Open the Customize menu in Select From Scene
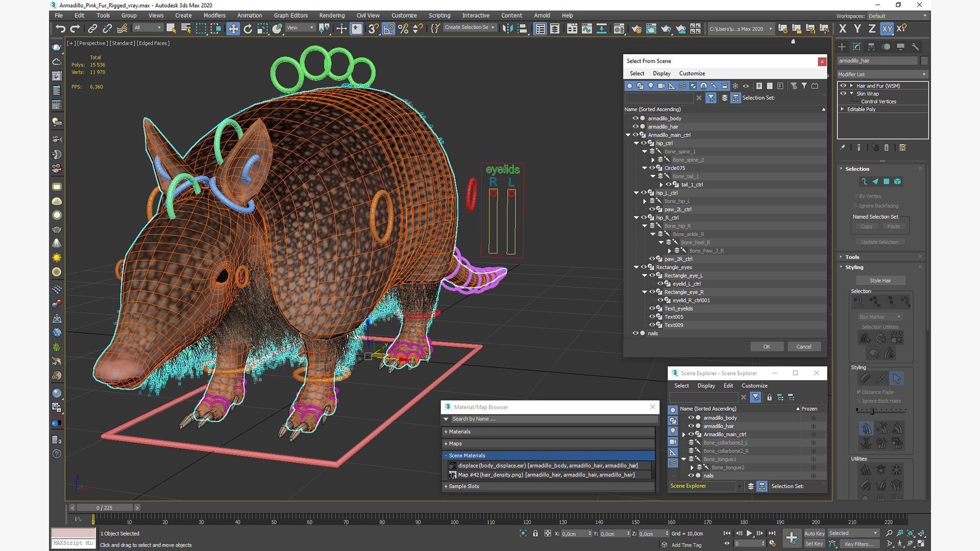The width and height of the screenshot is (980, 551). coord(692,73)
